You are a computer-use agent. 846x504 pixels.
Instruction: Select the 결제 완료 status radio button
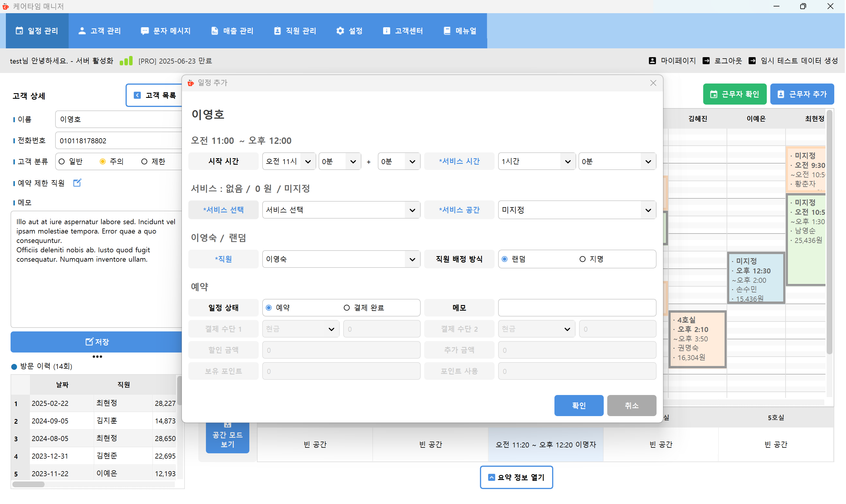coord(346,308)
